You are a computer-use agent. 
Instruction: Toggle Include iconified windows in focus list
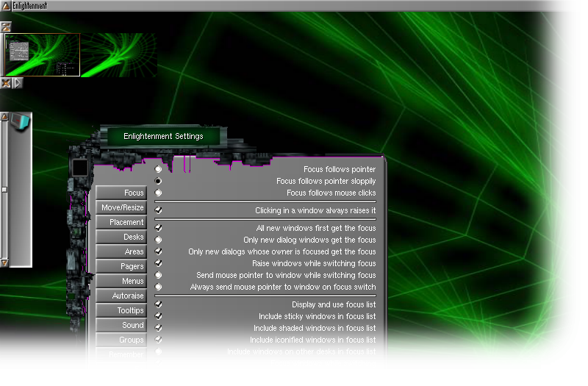coord(159,340)
